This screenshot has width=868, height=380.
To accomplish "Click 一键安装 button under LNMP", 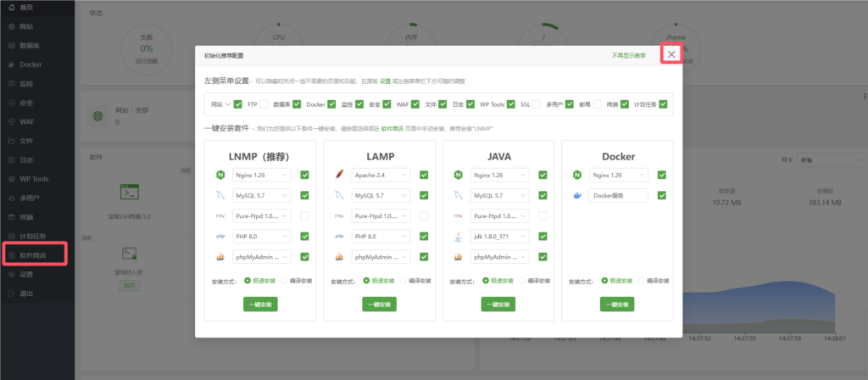I will point(260,305).
